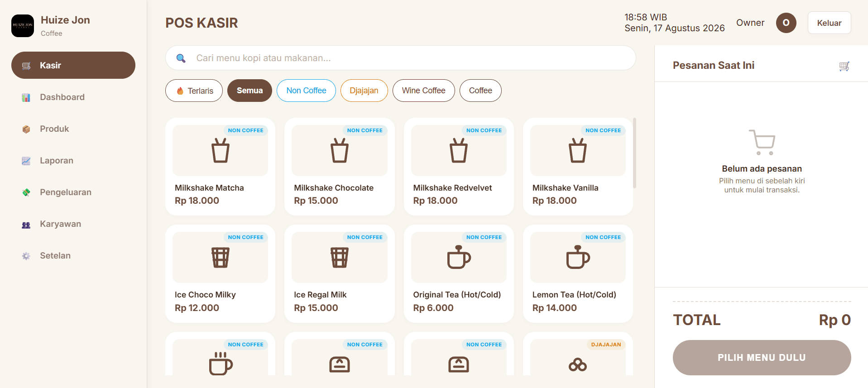Add Ice Choco Milky to order
The width and height of the screenshot is (868, 388).
point(221,274)
